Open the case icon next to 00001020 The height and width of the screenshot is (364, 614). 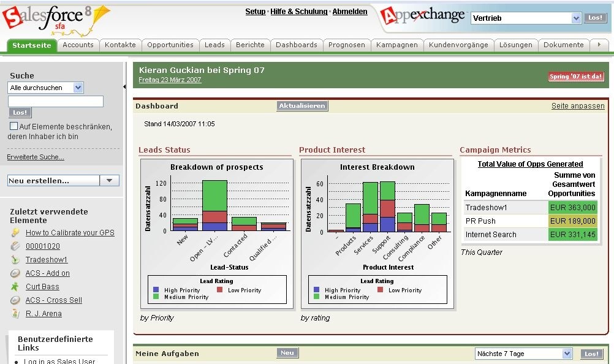click(x=13, y=246)
